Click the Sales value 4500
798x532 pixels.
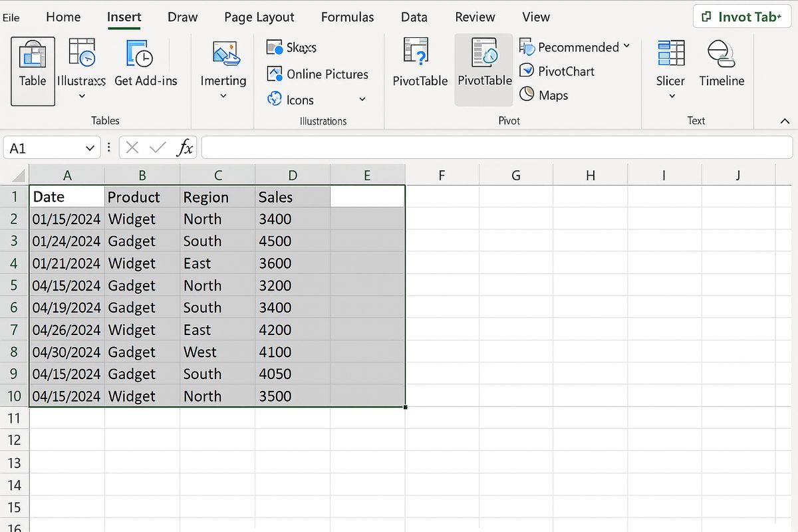(293, 241)
